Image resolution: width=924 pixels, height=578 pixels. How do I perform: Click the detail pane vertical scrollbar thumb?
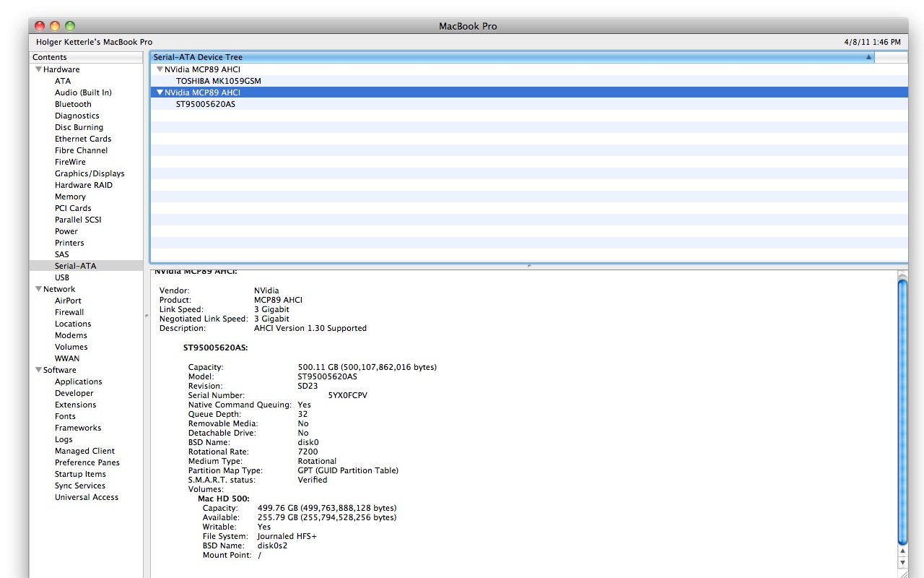point(902,412)
